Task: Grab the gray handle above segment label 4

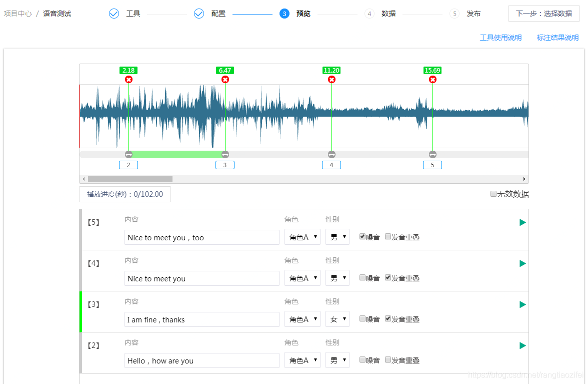Action: click(x=331, y=154)
